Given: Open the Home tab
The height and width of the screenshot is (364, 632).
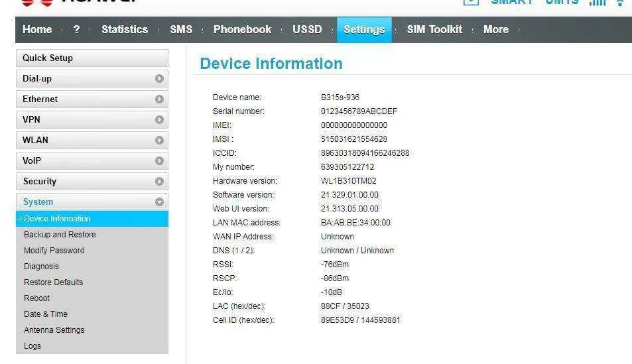Looking at the screenshot, I should click(x=37, y=29).
